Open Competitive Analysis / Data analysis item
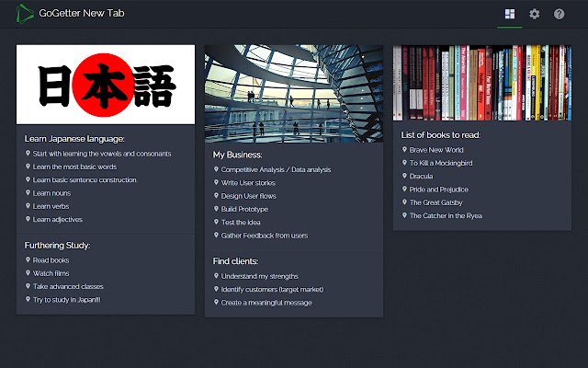The width and height of the screenshot is (588, 368). pyautogui.click(x=276, y=169)
